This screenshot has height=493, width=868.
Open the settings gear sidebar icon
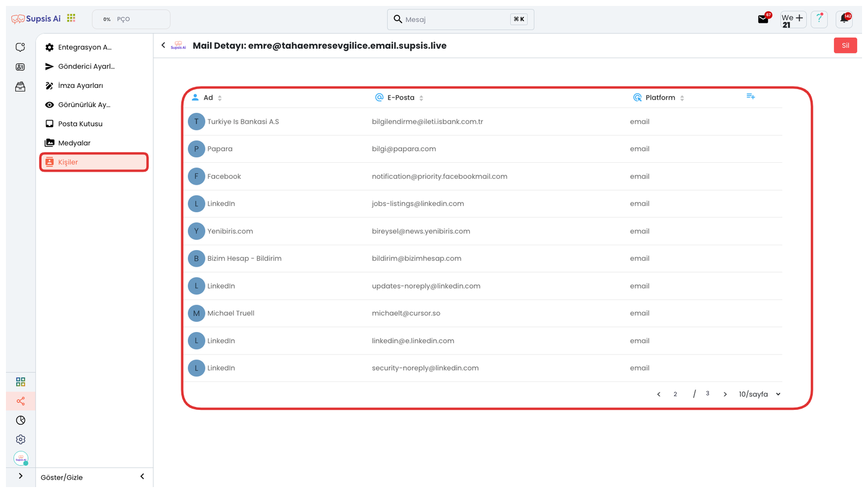tap(21, 440)
